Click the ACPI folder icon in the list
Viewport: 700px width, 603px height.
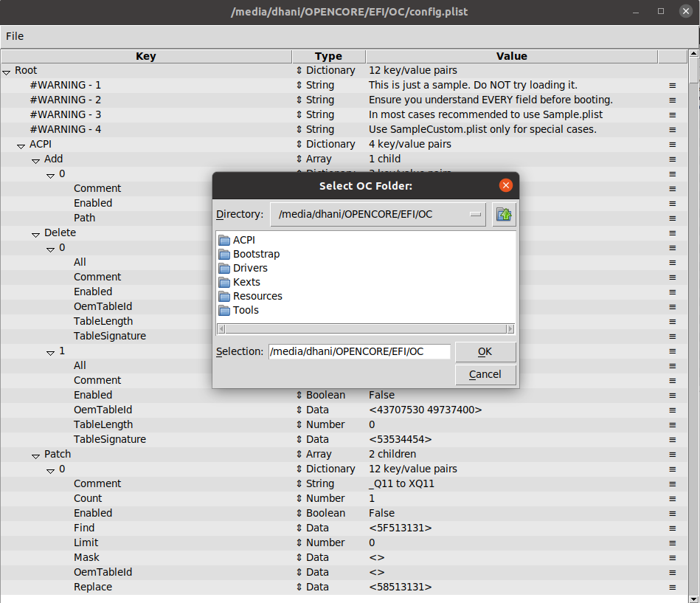point(224,241)
